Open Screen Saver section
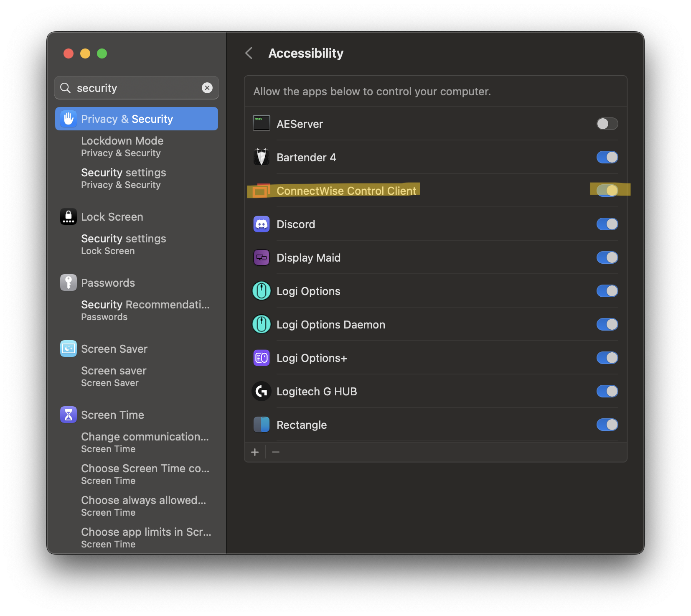Viewport: 691px width, 616px height. pos(137,349)
